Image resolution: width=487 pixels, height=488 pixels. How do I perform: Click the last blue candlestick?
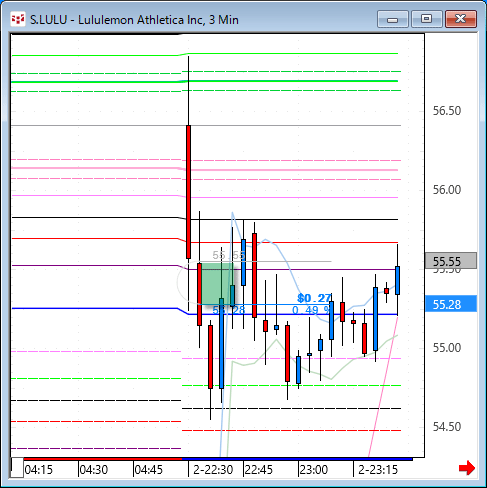pyautogui.click(x=397, y=280)
